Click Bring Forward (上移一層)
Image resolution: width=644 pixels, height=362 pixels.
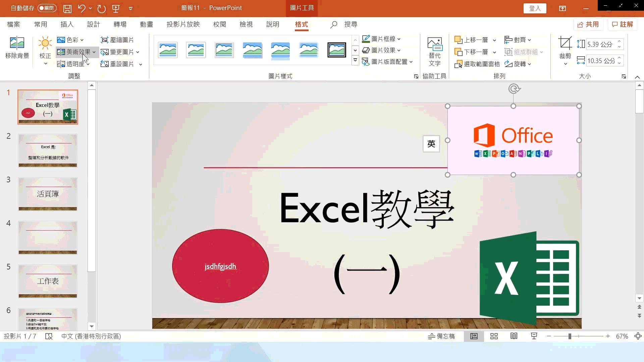pyautogui.click(x=472, y=40)
